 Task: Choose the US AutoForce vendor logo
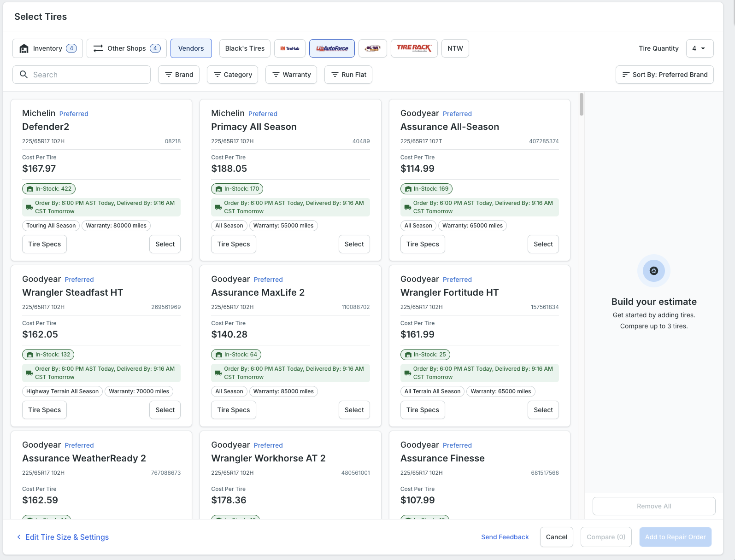pyautogui.click(x=332, y=48)
